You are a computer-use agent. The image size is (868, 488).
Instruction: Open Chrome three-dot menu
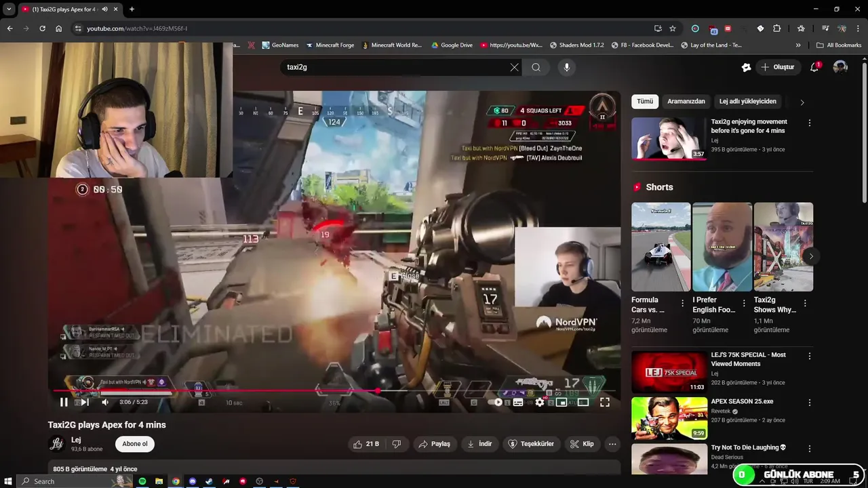point(858,28)
